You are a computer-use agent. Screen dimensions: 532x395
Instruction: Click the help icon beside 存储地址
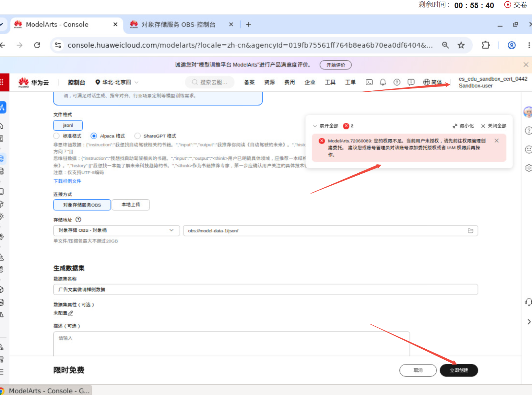click(78, 220)
